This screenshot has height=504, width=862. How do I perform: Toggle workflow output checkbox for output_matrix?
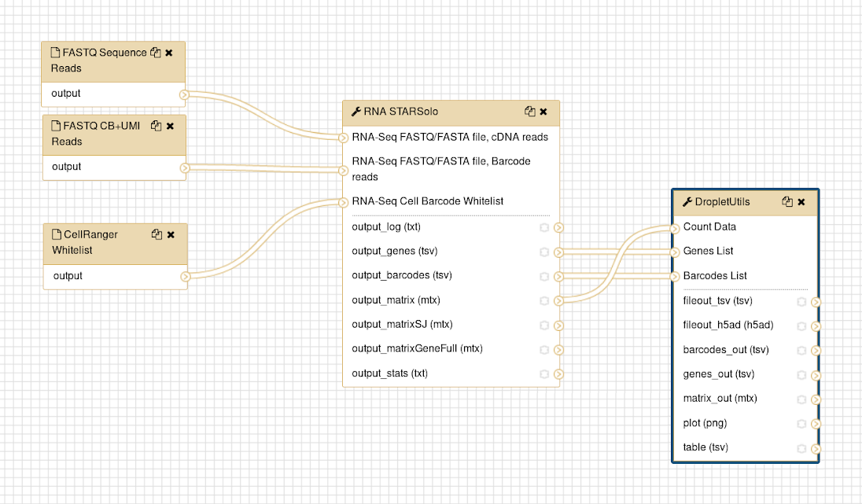point(544,300)
